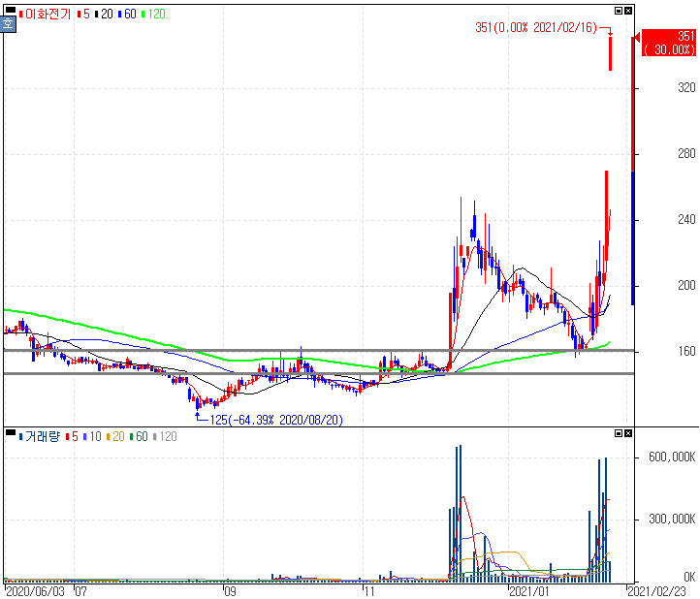700x599 pixels.
Task: Click the black handle icon of the 거래량 panel
Action: (10, 431)
